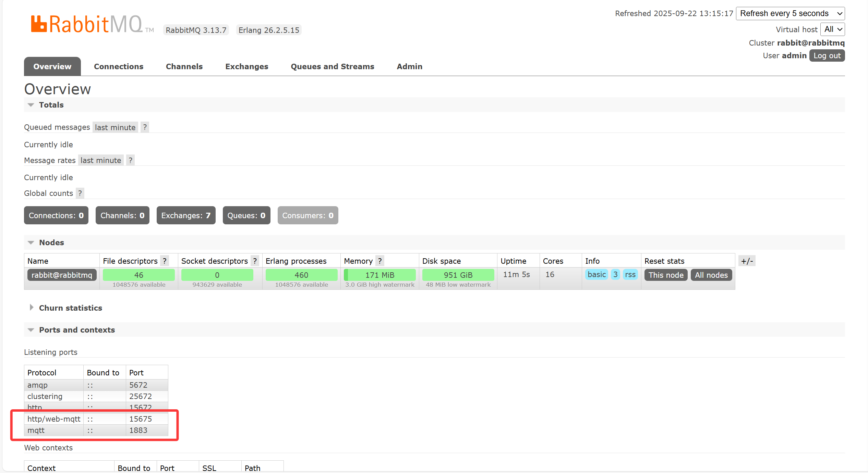Click the basic info tag
Image resolution: width=868 pixels, height=473 pixels.
click(596, 274)
